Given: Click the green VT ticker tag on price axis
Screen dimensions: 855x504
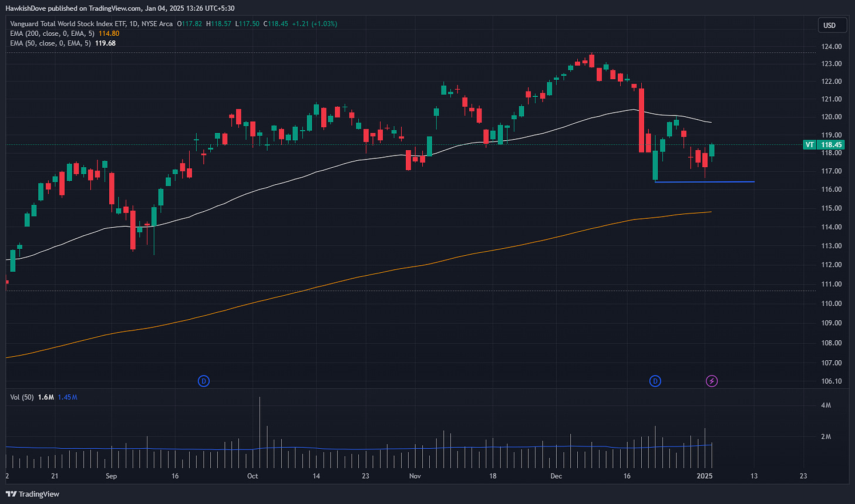Looking at the screenshot, I should [809, 144].
